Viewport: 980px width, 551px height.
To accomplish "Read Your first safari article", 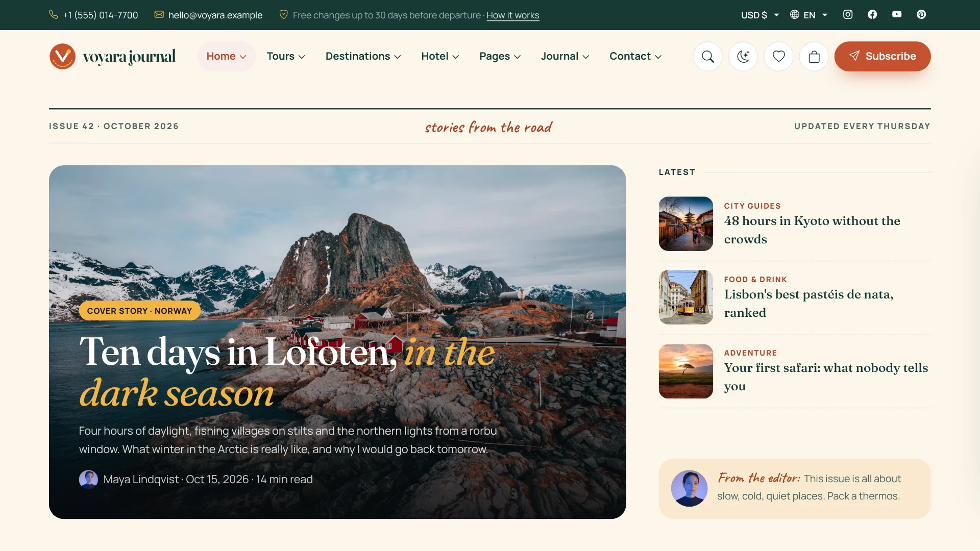I will click(826, 377).
